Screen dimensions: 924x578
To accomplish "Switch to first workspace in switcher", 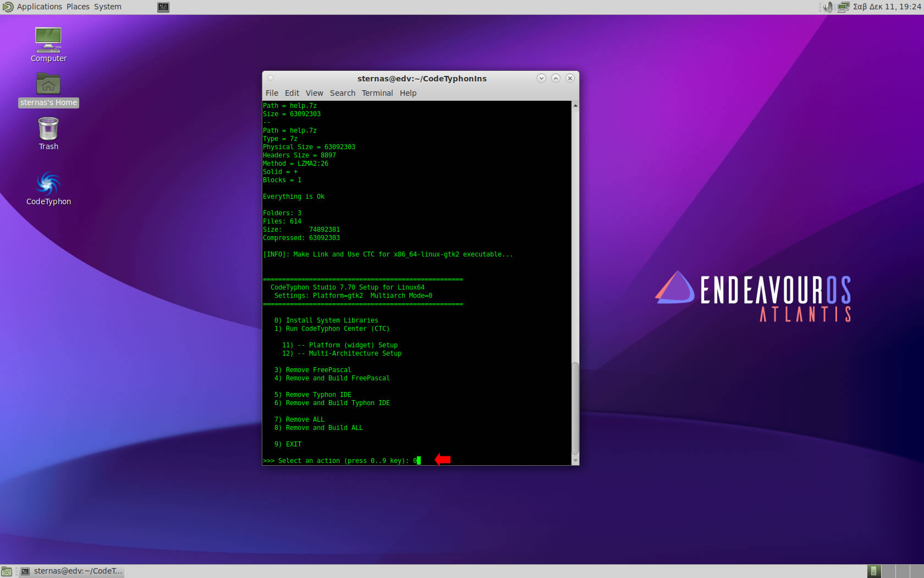I will coord(874,571).
